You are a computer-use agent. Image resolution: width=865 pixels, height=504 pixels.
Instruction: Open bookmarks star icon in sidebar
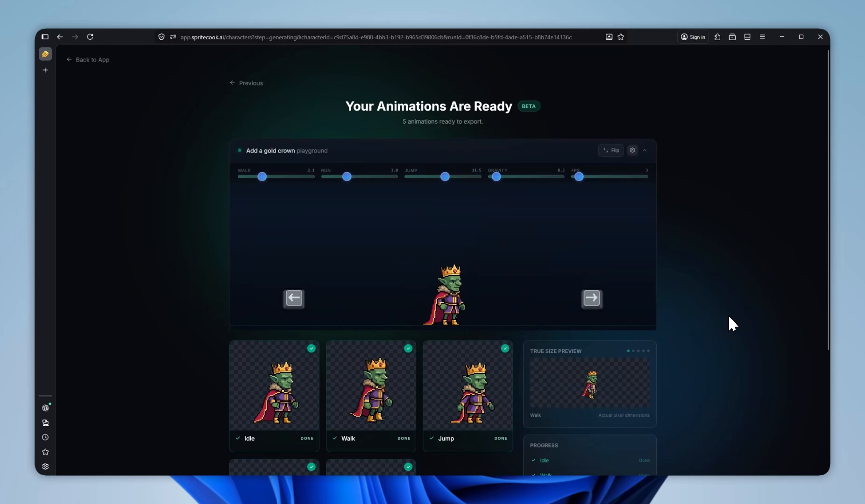coord(45,452)
